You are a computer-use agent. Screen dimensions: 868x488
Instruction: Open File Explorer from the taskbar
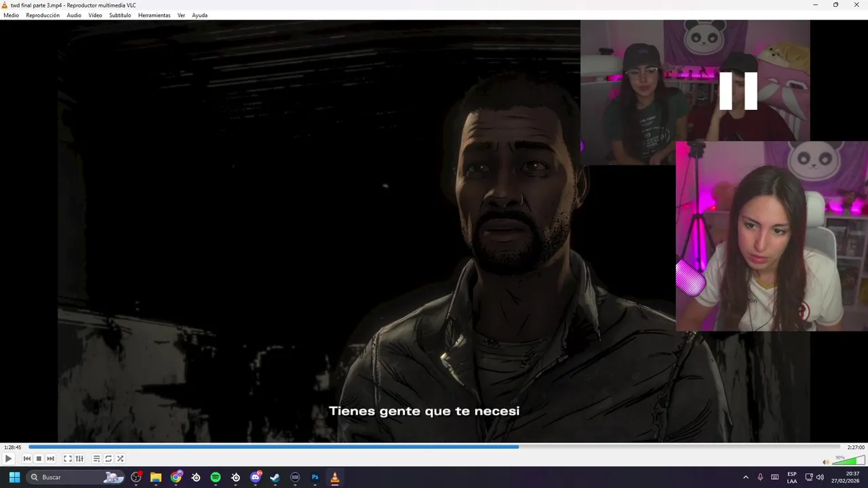point(156,477)
